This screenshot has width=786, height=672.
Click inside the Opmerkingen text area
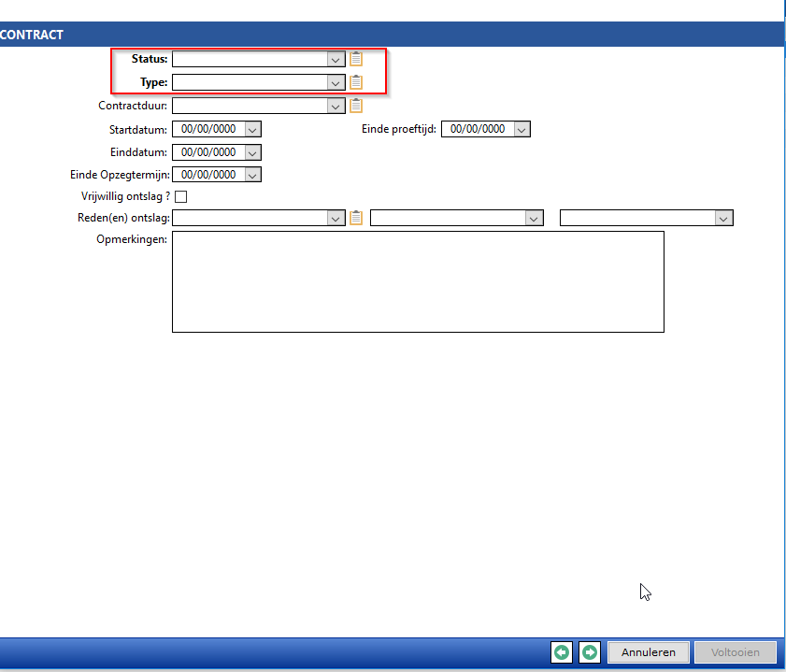[418, 281]
